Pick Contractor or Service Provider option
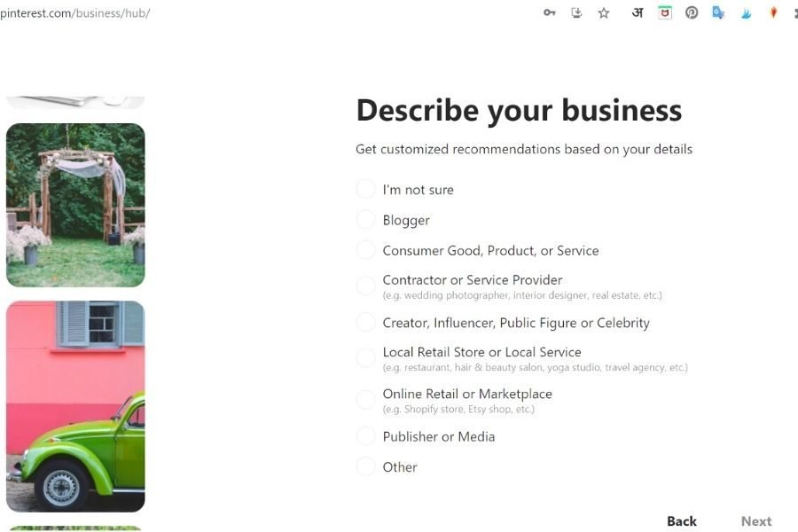The image size is (798, 532). pyautogui.click(x=365, y=286)
